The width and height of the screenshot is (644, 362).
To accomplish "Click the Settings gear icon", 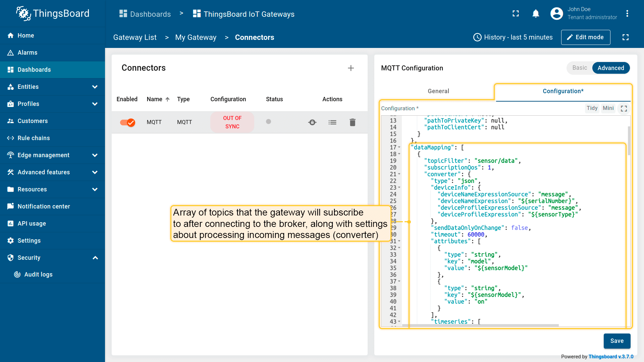I will tap(11, 241).
